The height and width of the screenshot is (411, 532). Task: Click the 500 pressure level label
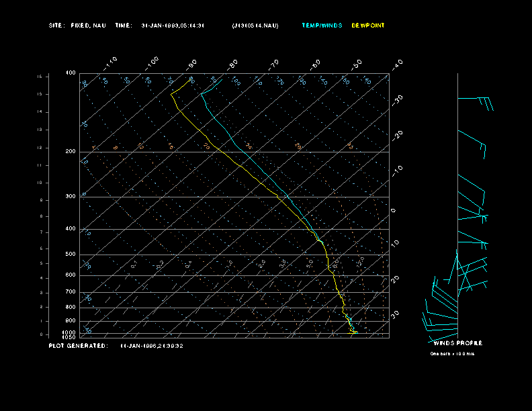click(x=71, y=255)
